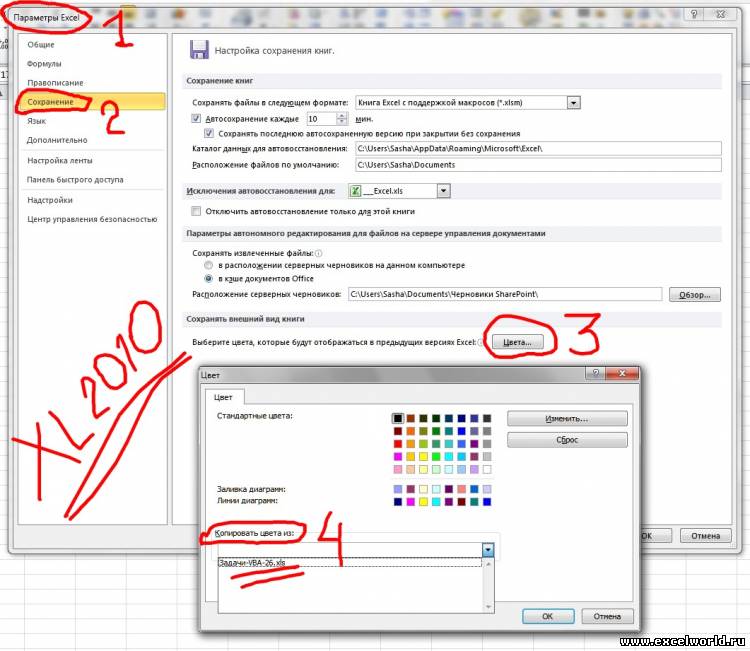
Task: Open the Формулы options category
Action: (x=44, y=64)
